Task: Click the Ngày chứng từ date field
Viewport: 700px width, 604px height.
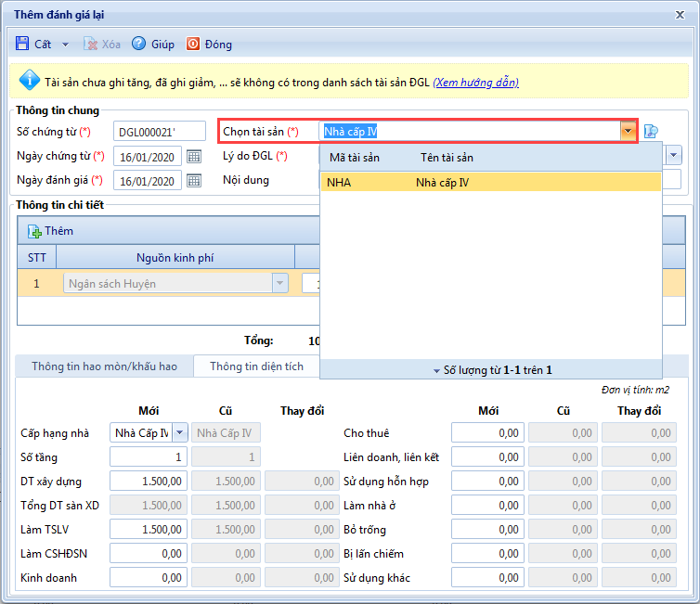Action: pos(148,157)
